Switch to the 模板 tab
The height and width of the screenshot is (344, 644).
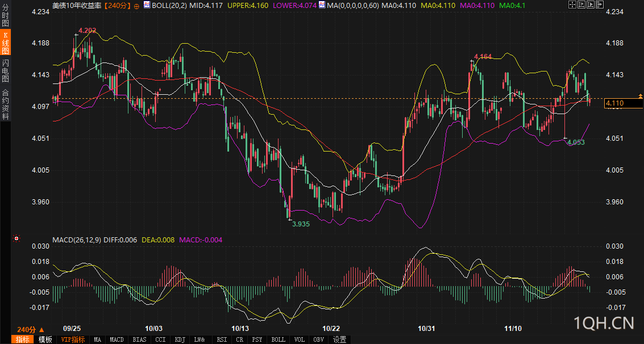point(45,339)
